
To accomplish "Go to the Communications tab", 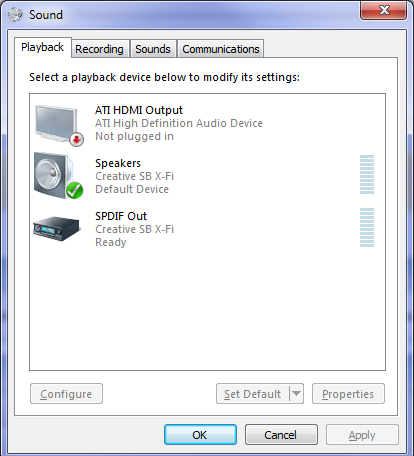I will pos(221,49).
